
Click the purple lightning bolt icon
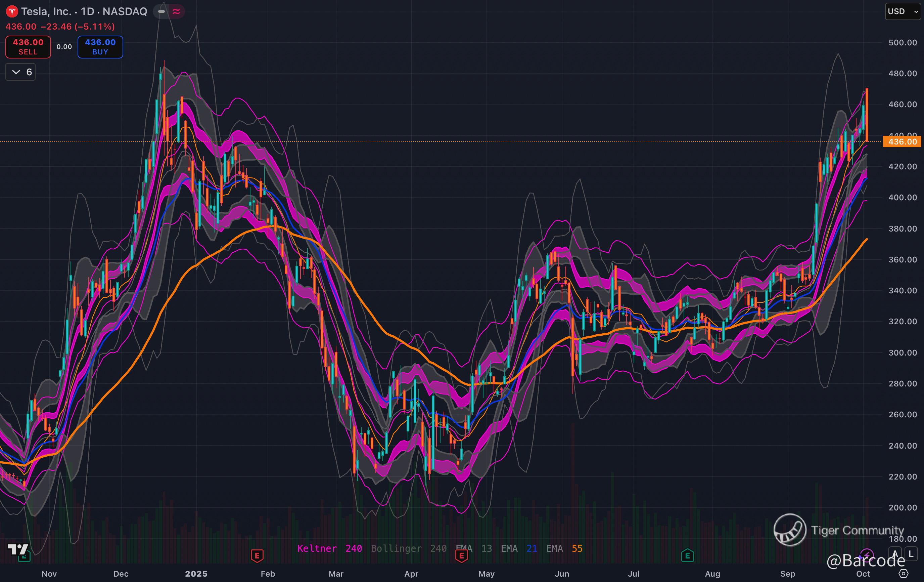click(x=867, y=555)
